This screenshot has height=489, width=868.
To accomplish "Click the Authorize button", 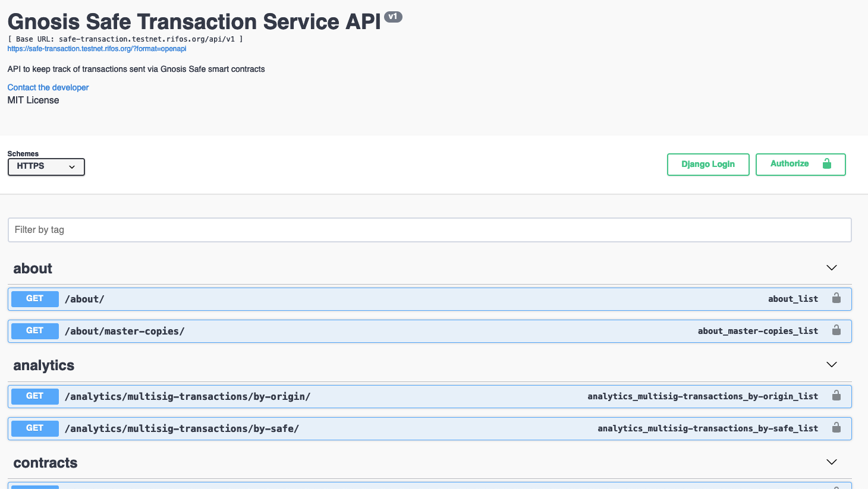I will (x=800, y=165).
